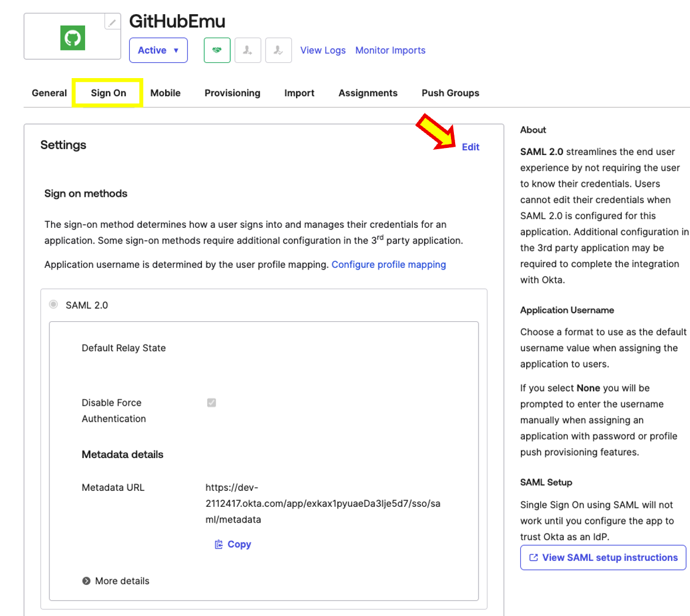Copy the Metadata URL
This screenshot has width=690, height=616.
[x=233, y=544]
